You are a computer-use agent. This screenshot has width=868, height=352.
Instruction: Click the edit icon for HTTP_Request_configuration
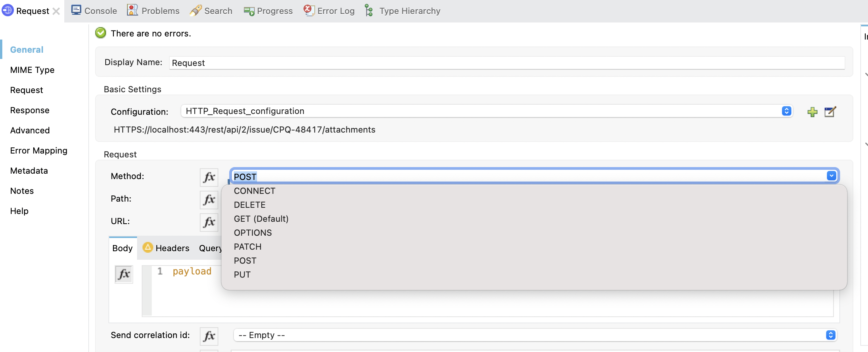tap(831, 112)
